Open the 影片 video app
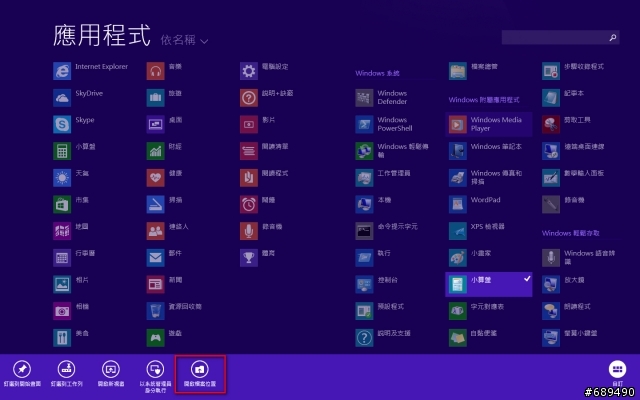This screenshot has width=640, height=400. (258, 124)
